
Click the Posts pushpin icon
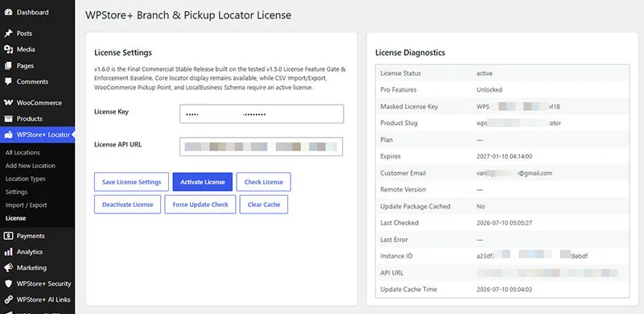click(8, 33)
